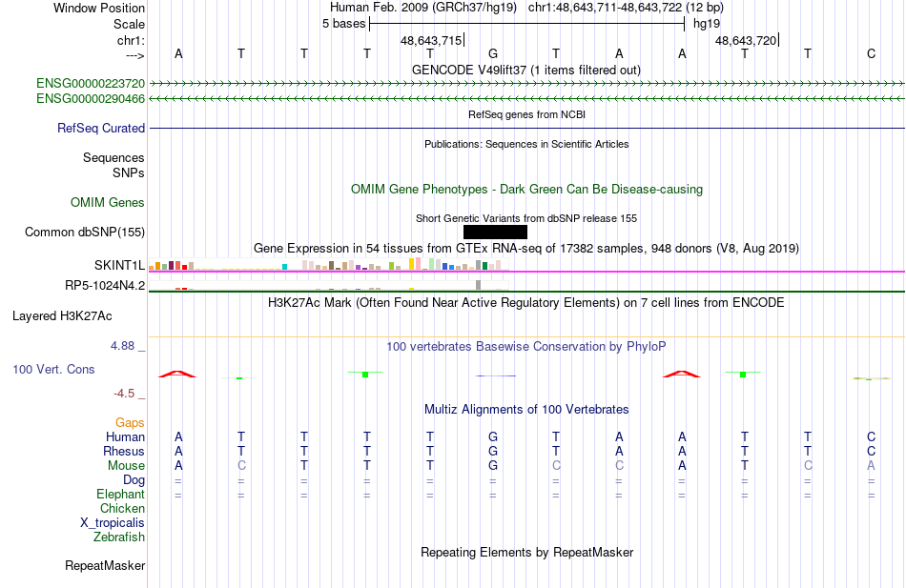Click '100 vertebrates Basewise Conservation by PhyloP' title

[x=526, y=347]
